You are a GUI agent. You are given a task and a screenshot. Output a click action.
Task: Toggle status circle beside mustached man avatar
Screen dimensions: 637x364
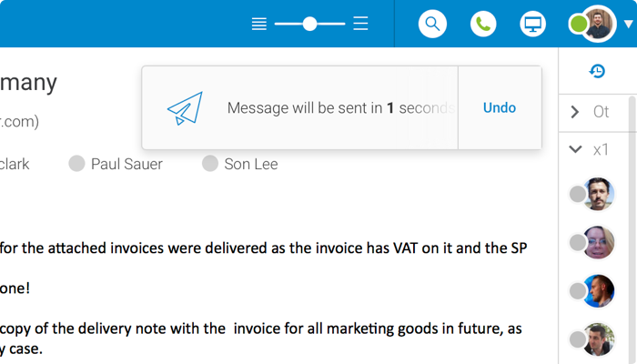click(x=577, y=194)
